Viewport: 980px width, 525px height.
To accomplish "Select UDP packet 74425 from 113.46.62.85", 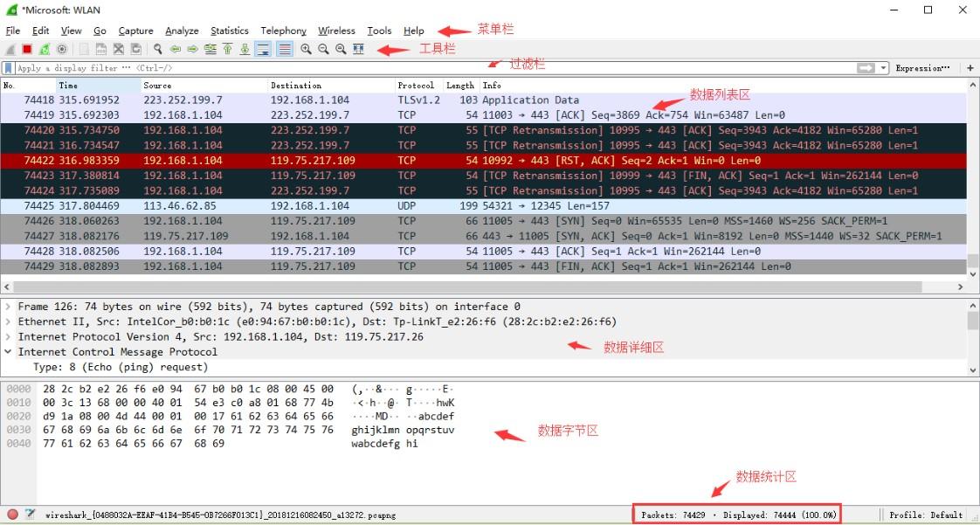I will pos(484,205).
